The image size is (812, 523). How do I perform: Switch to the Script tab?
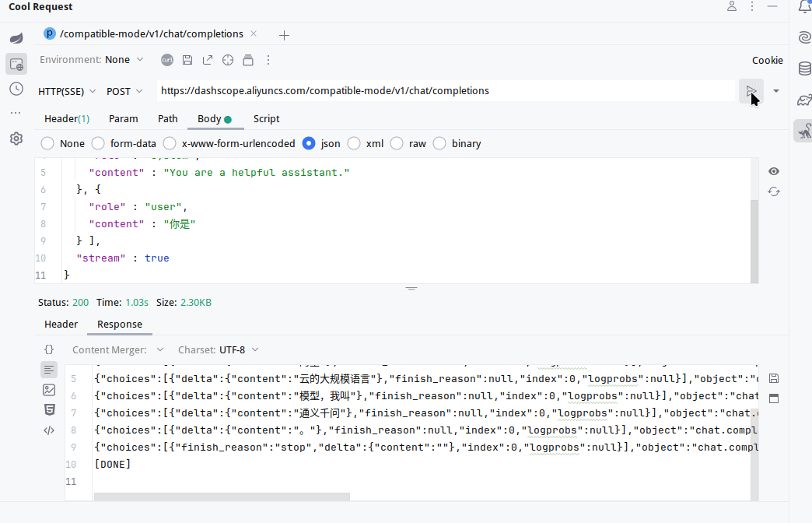(266, 119)
